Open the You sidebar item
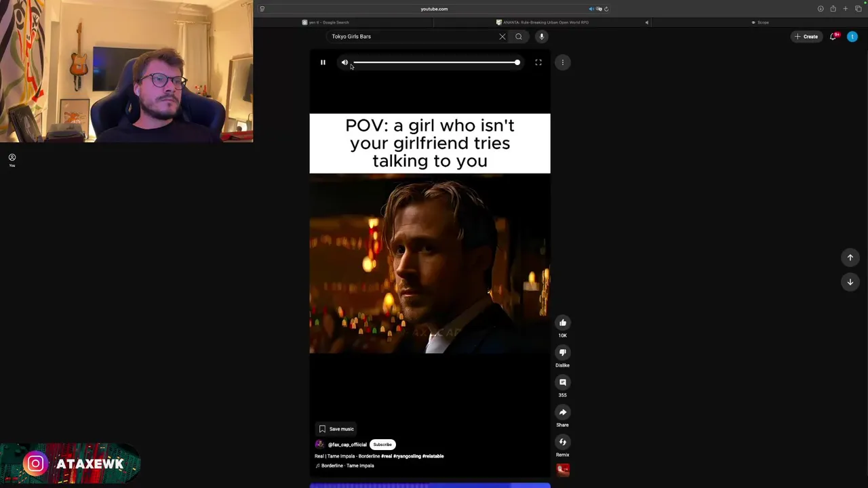 pyautogui.click(x=12, y=160)
